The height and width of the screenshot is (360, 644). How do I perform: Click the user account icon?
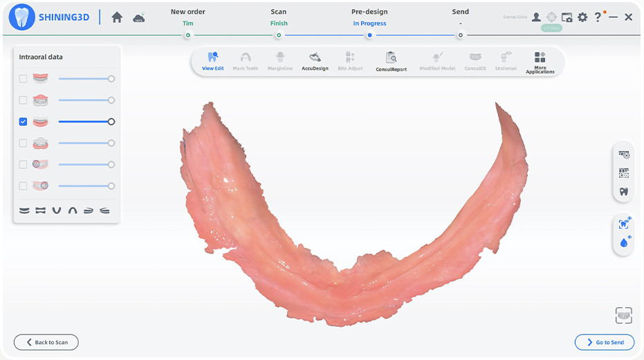(536, 17)
